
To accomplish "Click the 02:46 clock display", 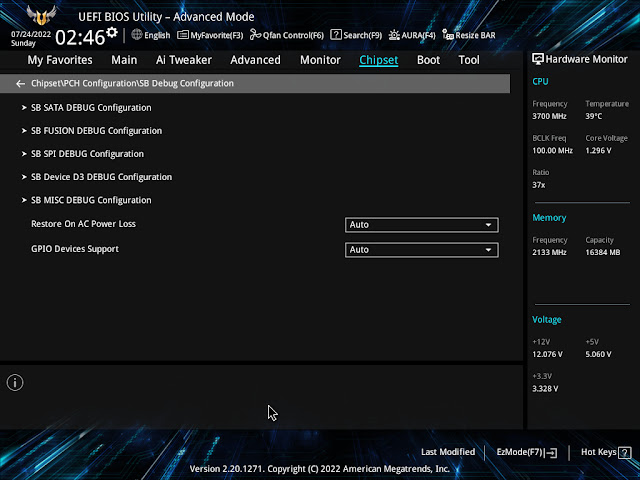I will pos(80,38).
